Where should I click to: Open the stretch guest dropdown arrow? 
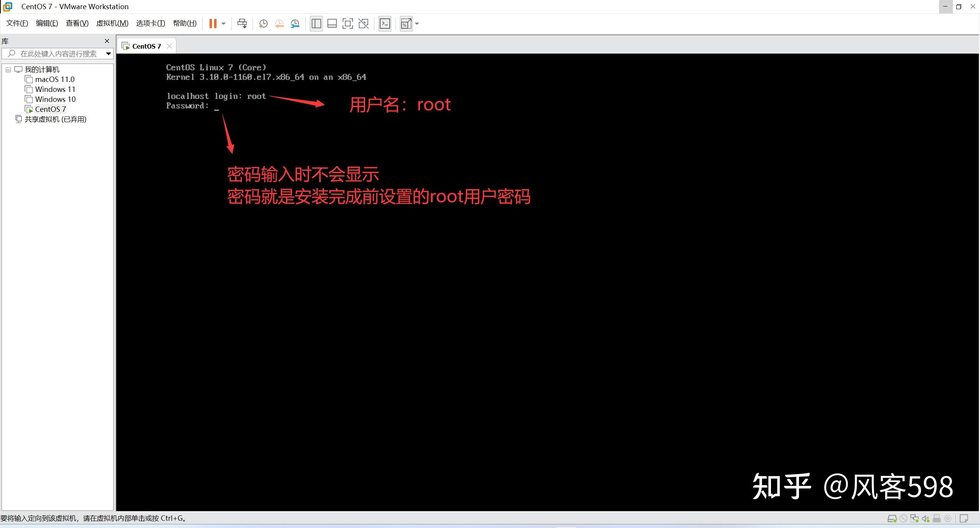pos(417,24)
